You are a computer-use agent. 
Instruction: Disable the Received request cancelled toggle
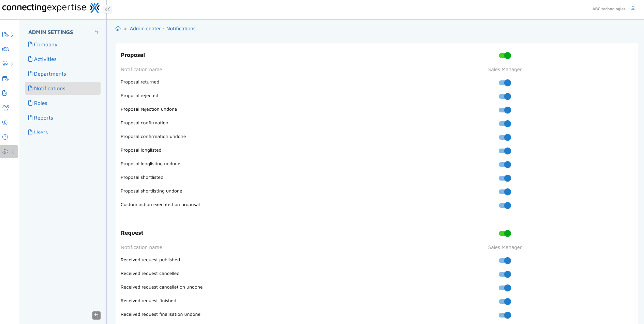tap(505, 274)
